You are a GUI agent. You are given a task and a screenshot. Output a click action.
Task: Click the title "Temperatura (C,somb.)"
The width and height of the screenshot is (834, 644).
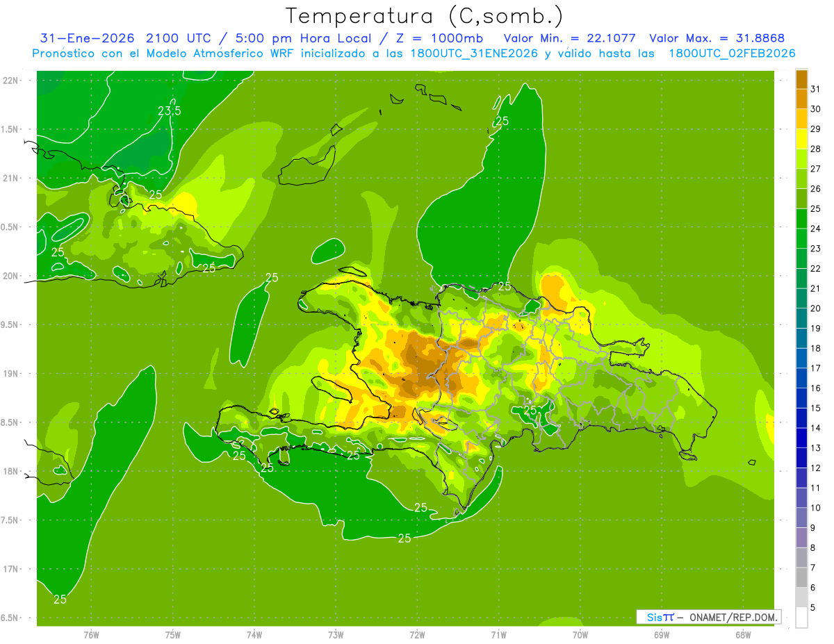425,16
